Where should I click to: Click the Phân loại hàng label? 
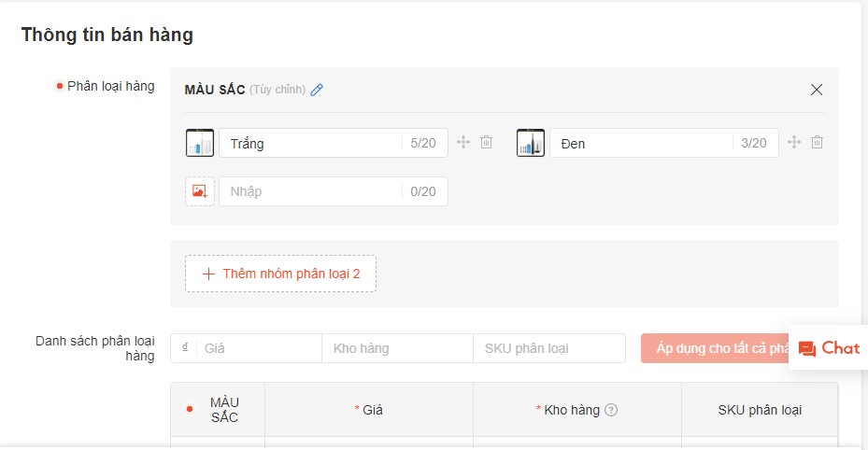pos(110,86)
